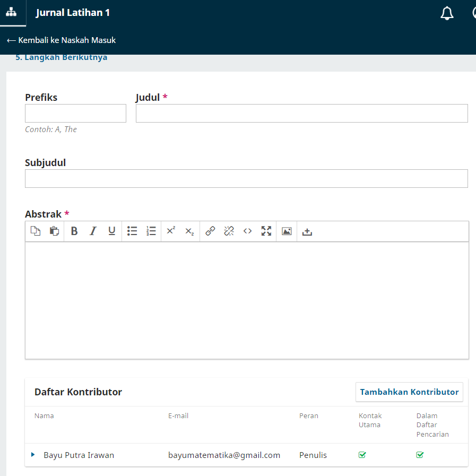Focus the Subjudul input field
Screen dimensions: 476x476
coord(246,178)
